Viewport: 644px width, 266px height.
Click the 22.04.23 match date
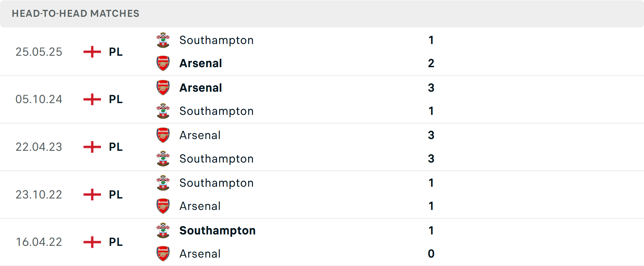tap(39, 147)
